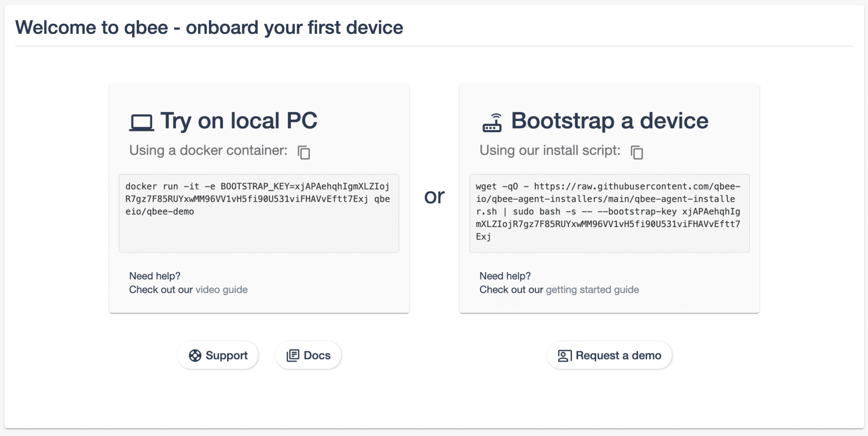Image resolution: width=868 pixels, height=436 pixels.
Task: Copy the install script command
Action: pos(637,152)
